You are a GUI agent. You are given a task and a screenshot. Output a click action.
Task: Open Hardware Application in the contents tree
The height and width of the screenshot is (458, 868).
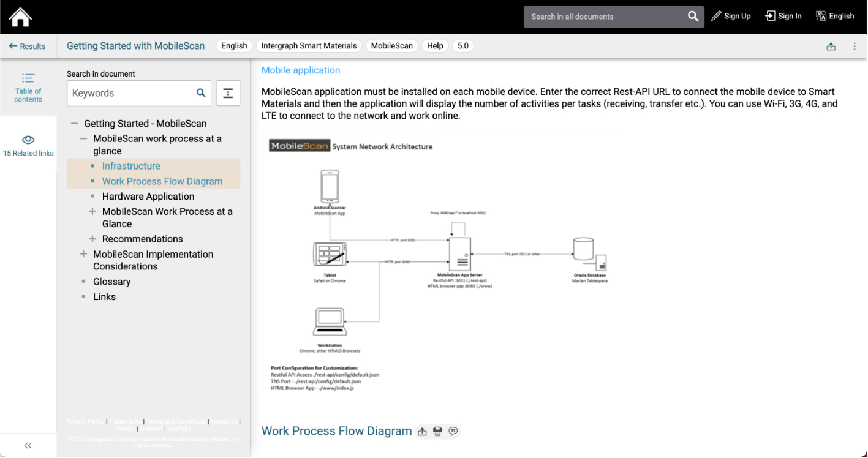click(x=148, y=197)
